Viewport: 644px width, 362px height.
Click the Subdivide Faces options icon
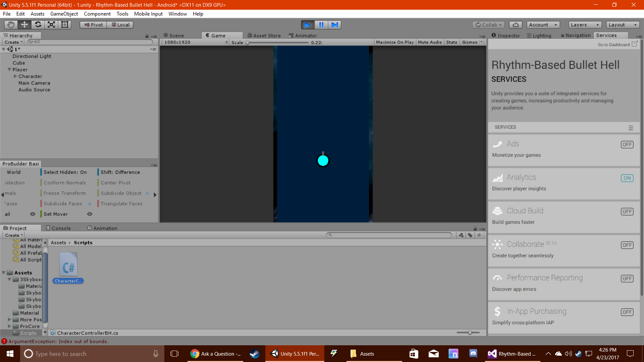tap(90, 204)
